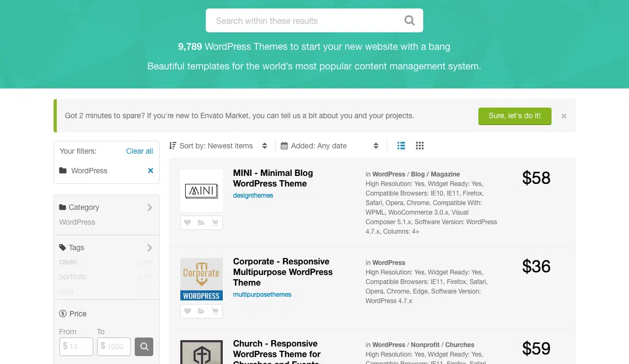Remove the WordPress filter with X icon
Screen dimensions: 629x364
151,171
